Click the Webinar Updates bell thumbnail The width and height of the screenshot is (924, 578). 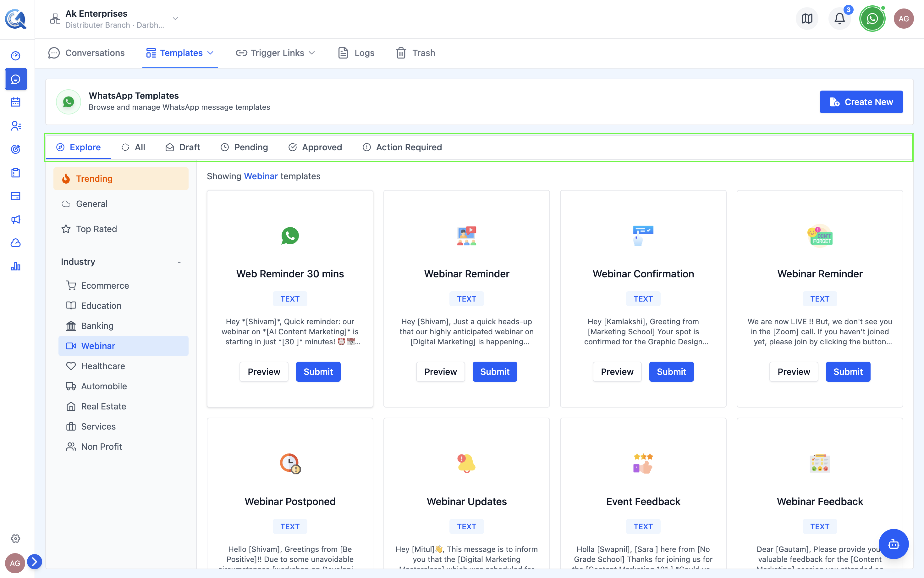pyautogui.click(x=466, y=463)
